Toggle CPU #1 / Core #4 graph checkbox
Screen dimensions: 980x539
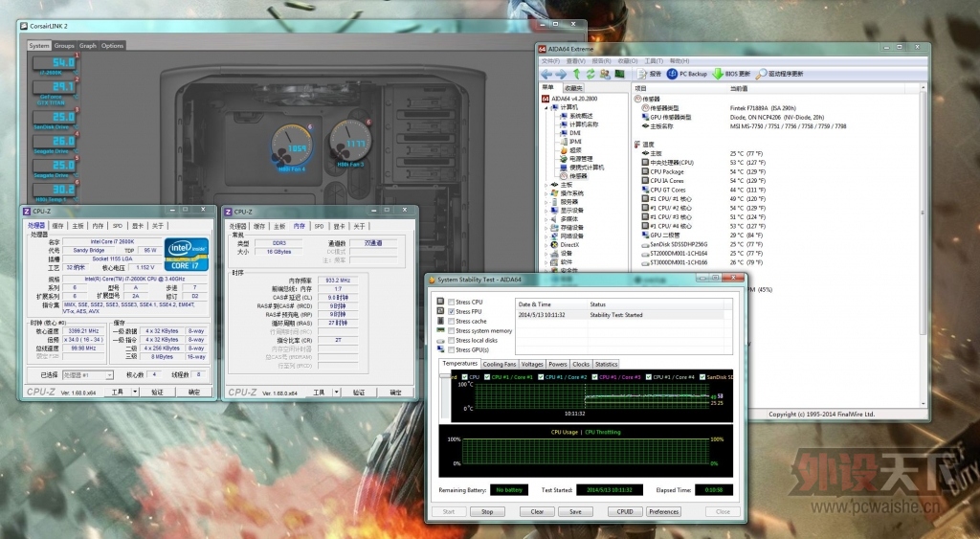coord(649,377)
